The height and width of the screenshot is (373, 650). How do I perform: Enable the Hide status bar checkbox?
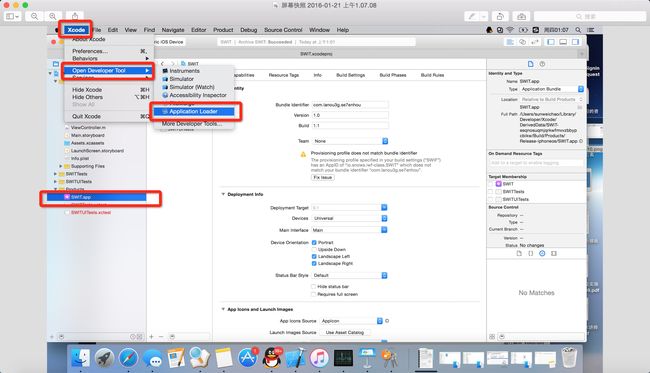pyautogui.click(x=313, y=286)
